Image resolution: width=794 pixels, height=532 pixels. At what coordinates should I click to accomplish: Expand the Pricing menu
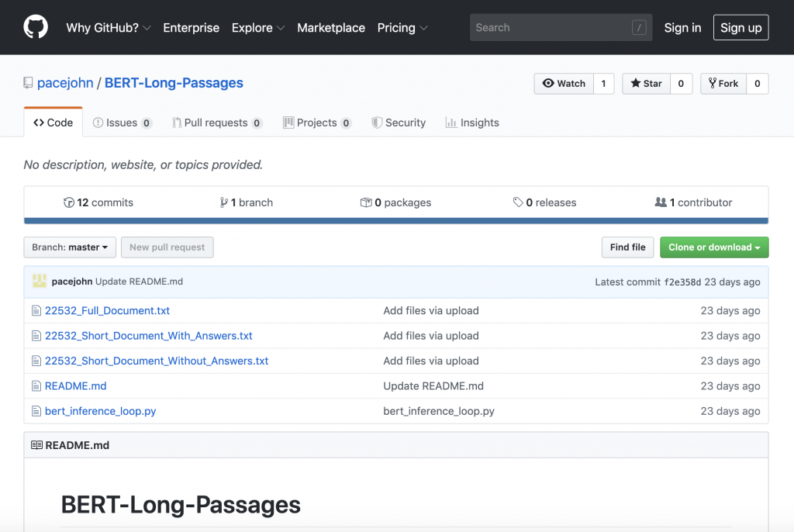[x=402, y=28]
